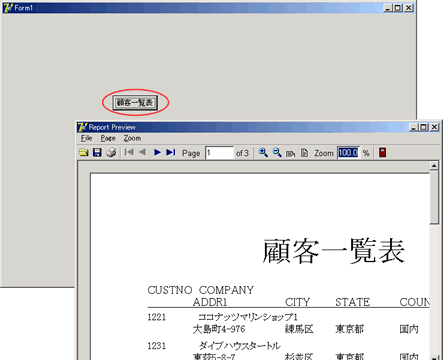
Task: Open the Zoom menu
Action: [x=132, y=138]
